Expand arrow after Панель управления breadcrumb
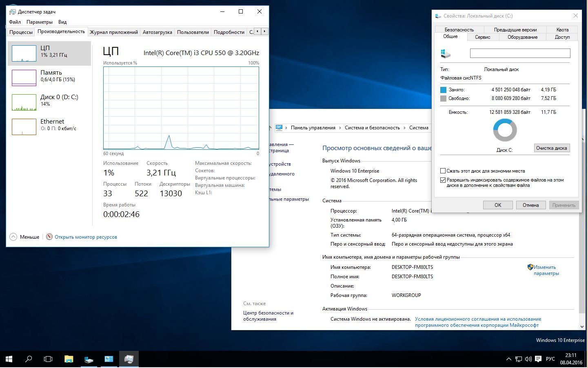Viewport: 588px width, 368px height. pyautogui.click(x=340, y=128)
